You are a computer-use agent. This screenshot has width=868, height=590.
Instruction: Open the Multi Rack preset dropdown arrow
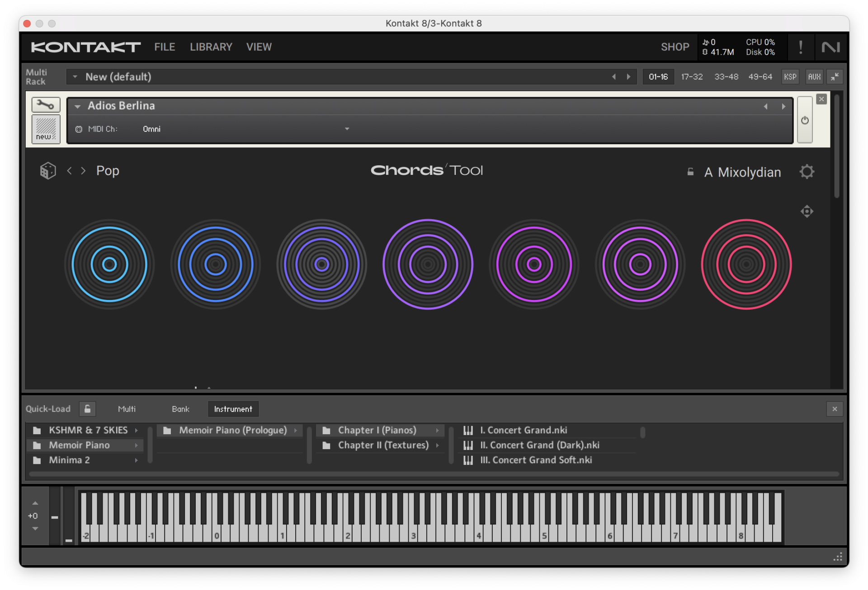75,77
